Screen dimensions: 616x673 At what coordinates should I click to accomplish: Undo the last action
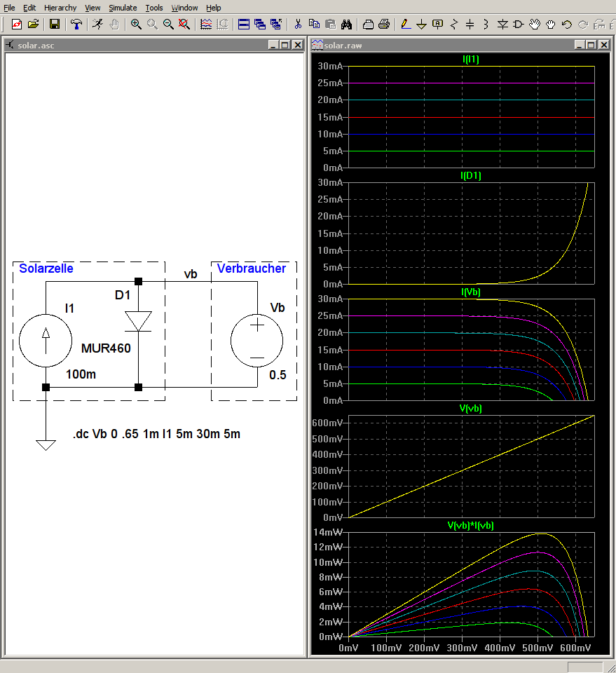click(x=567, y=24)
